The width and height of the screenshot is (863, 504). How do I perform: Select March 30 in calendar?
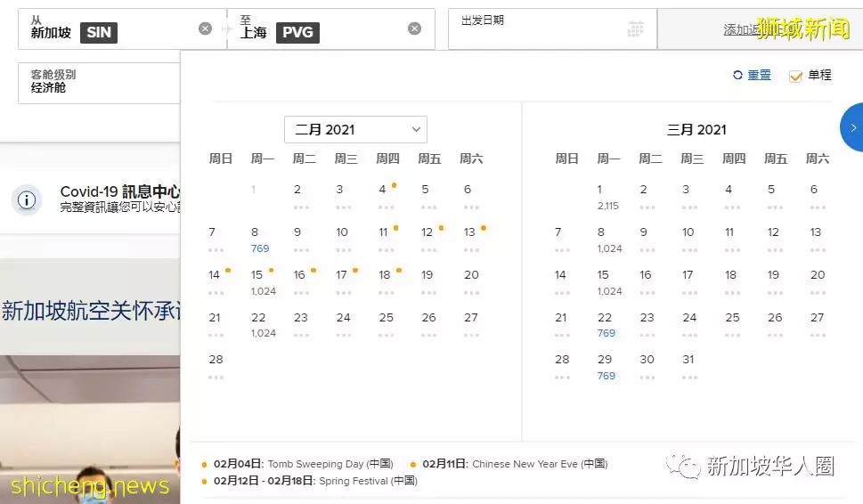coord(647,367)
